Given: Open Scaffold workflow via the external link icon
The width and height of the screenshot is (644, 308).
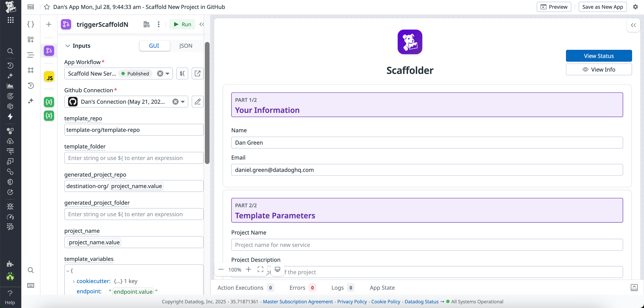Looking at the screenshot, I should pos(197,73).
